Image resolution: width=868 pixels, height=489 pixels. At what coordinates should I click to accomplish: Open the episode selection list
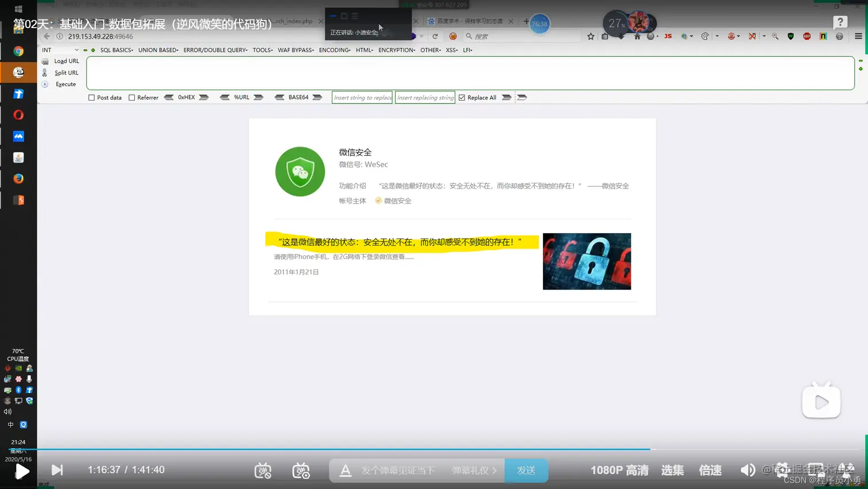(672, 471)
